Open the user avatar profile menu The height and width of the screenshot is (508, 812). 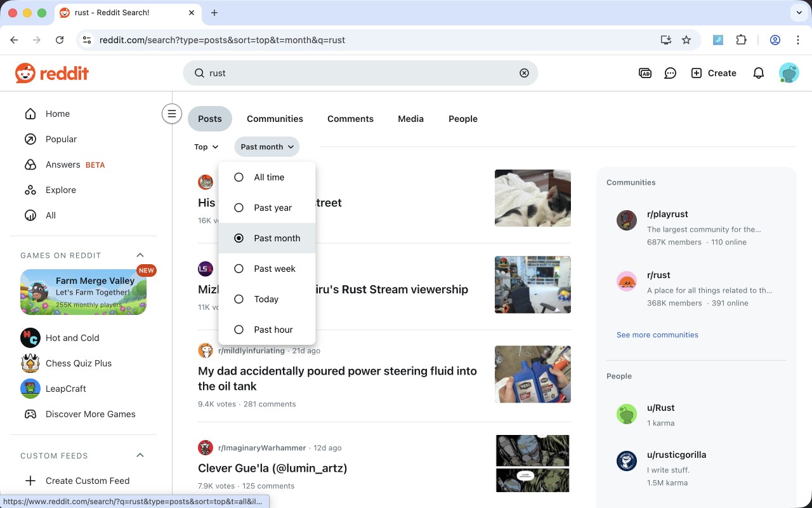789,73
